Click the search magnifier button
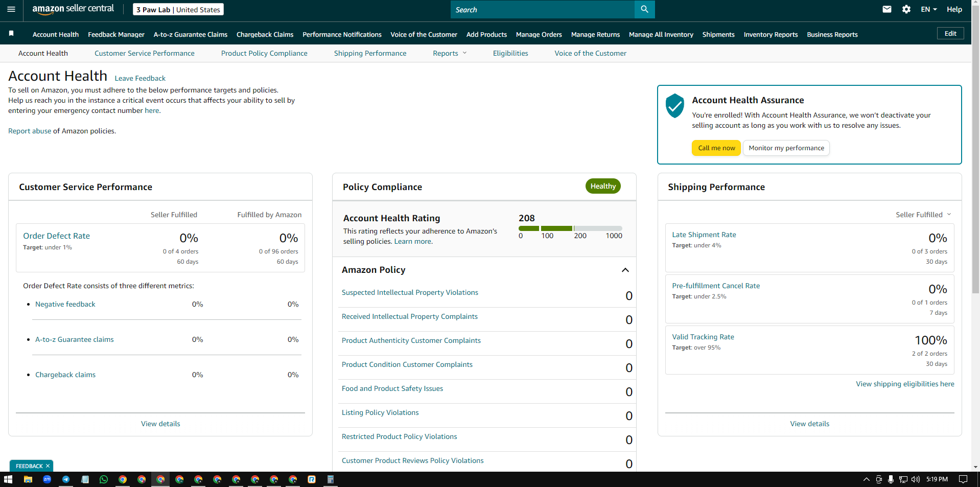This screenshot has width=980, height=487. pos(644,9)
